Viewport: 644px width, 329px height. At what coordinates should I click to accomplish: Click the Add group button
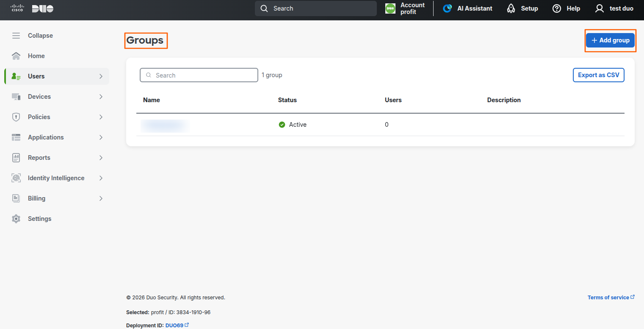tap(610, 40)
